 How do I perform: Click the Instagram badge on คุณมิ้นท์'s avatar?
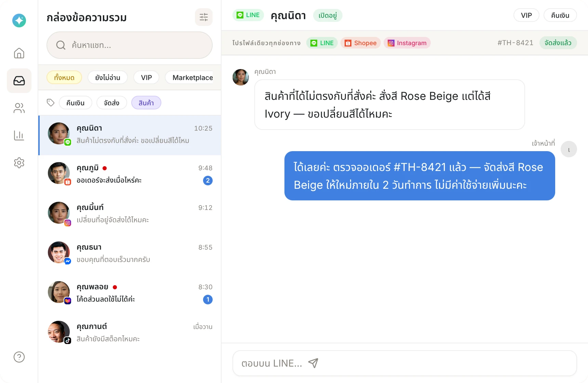pos(68,223)
